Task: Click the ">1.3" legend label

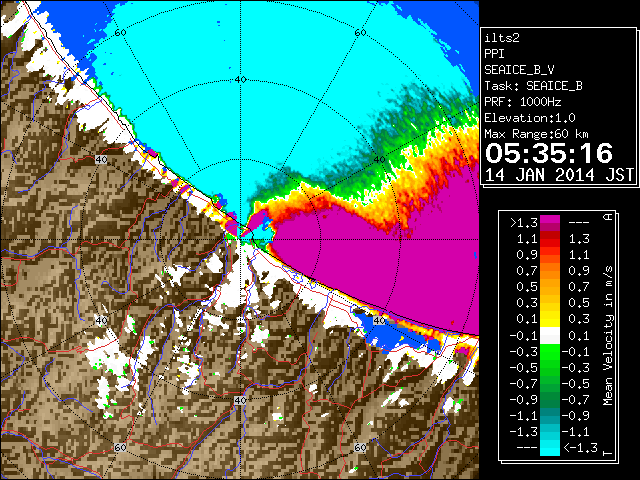Action: [x=523, y=223]
